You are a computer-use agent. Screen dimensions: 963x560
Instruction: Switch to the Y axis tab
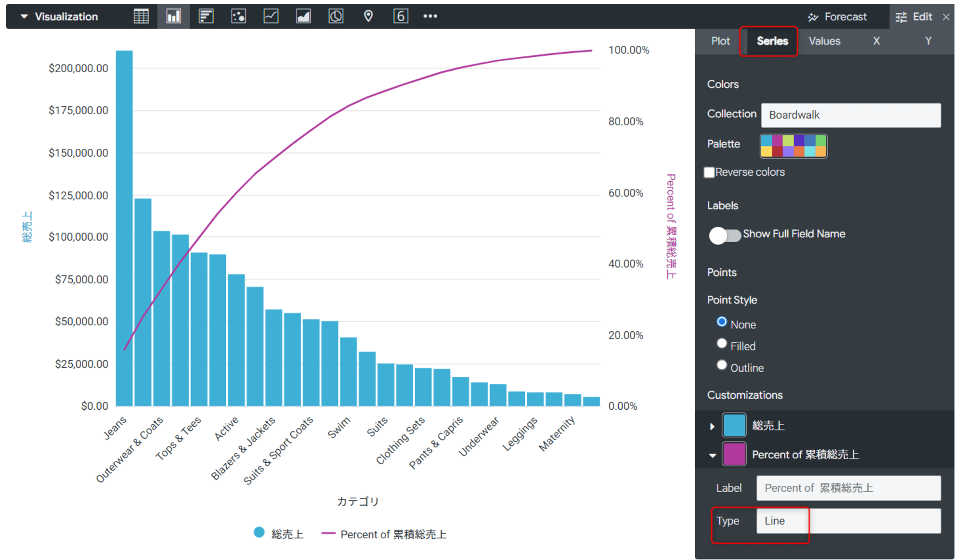click(928, 41)
